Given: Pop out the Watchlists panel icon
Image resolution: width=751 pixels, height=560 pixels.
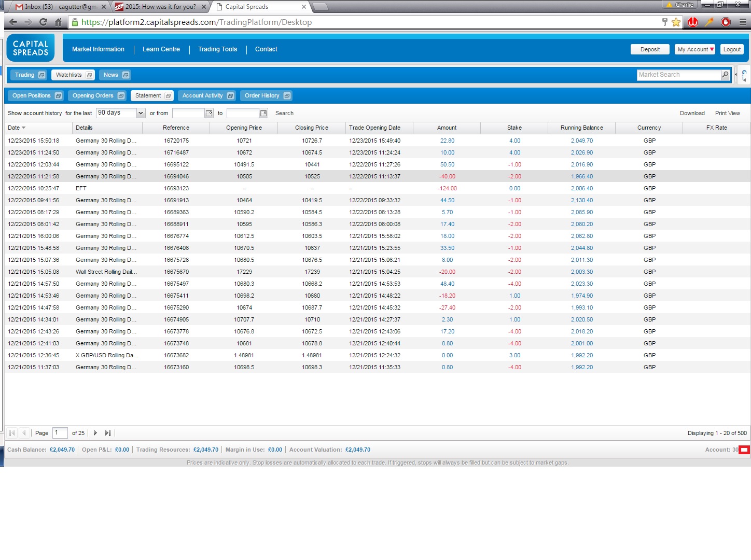Looking at the screenshot, I should [89, 75].
